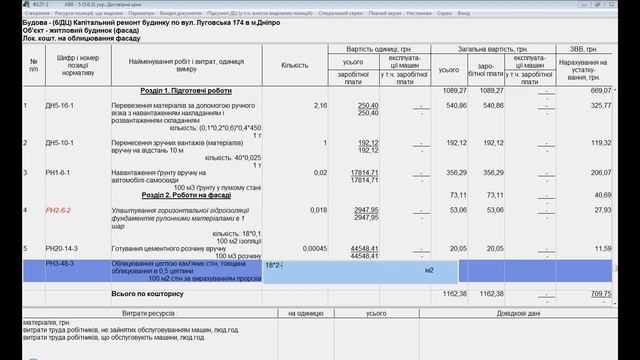Open the Вихідні документи menu

(180, 13)
